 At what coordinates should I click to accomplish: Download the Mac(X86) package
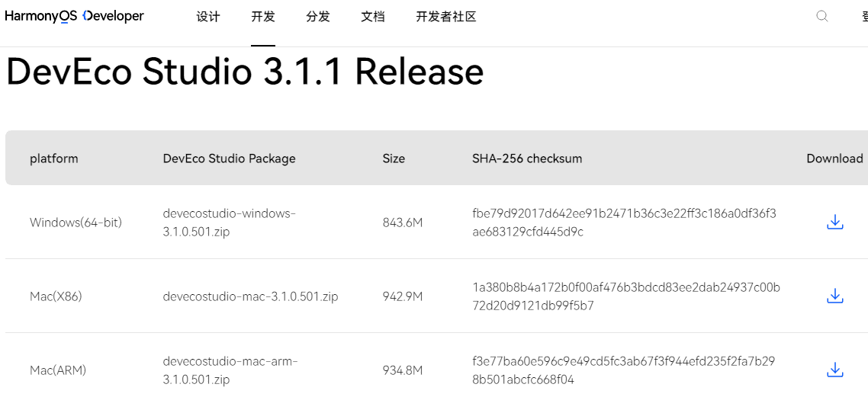[835, 296]
